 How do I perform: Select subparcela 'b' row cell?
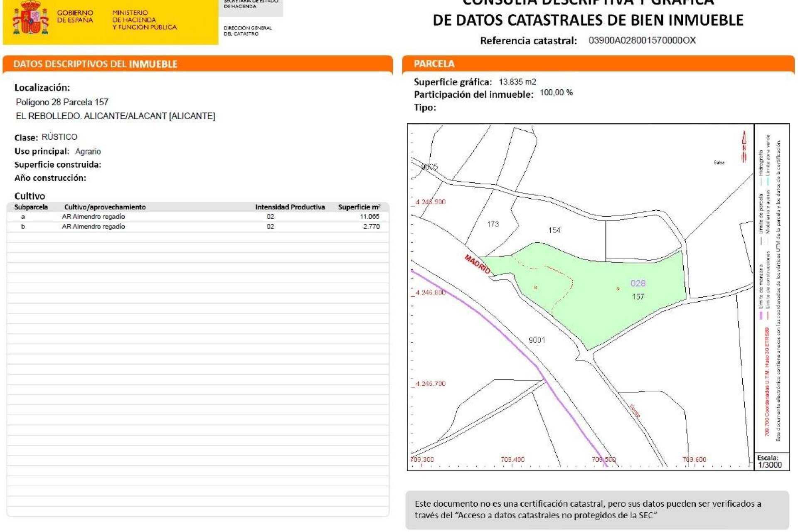click(x=23, y=227)
